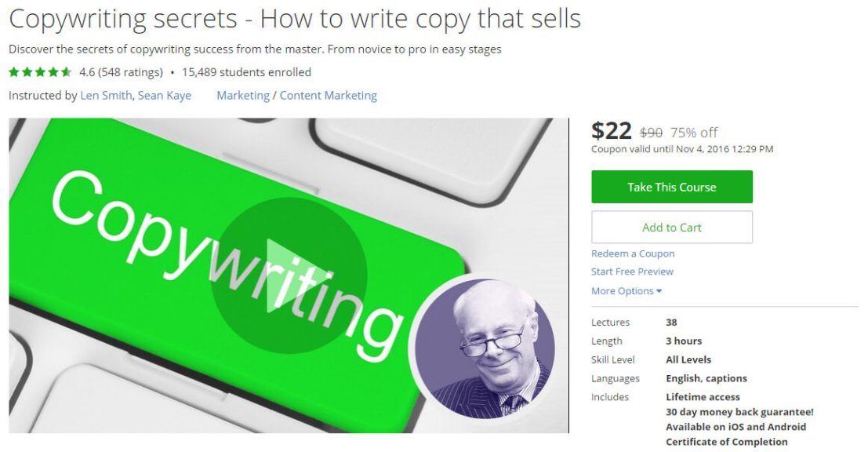Open the Redeem a Coupon link
868x452 pixels.
(633, 253)
